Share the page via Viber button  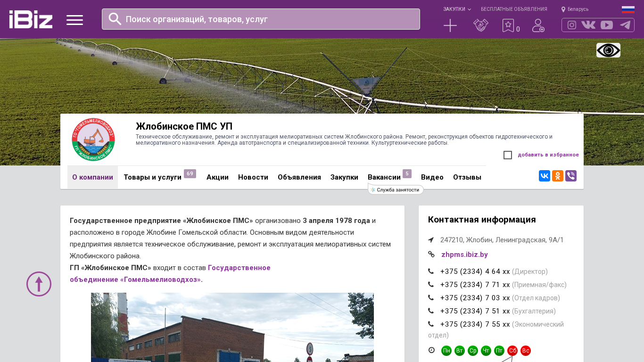[x=571, y=176]
